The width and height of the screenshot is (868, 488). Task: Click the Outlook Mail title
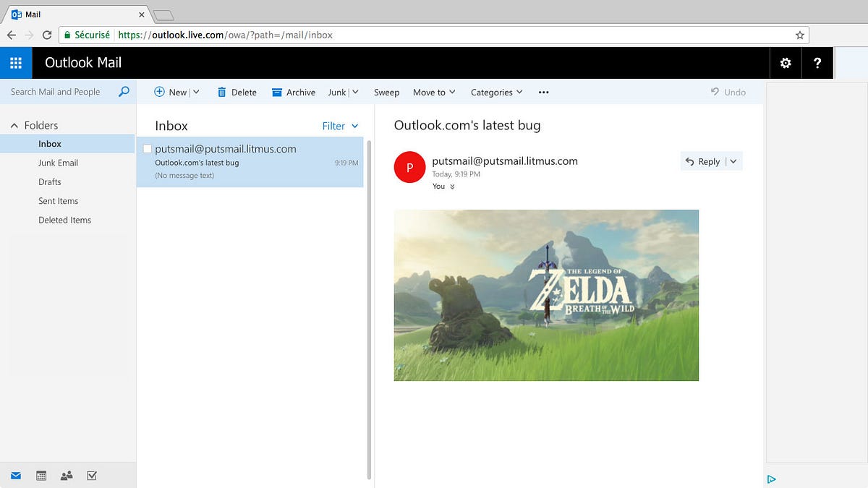tap(83, 63)
